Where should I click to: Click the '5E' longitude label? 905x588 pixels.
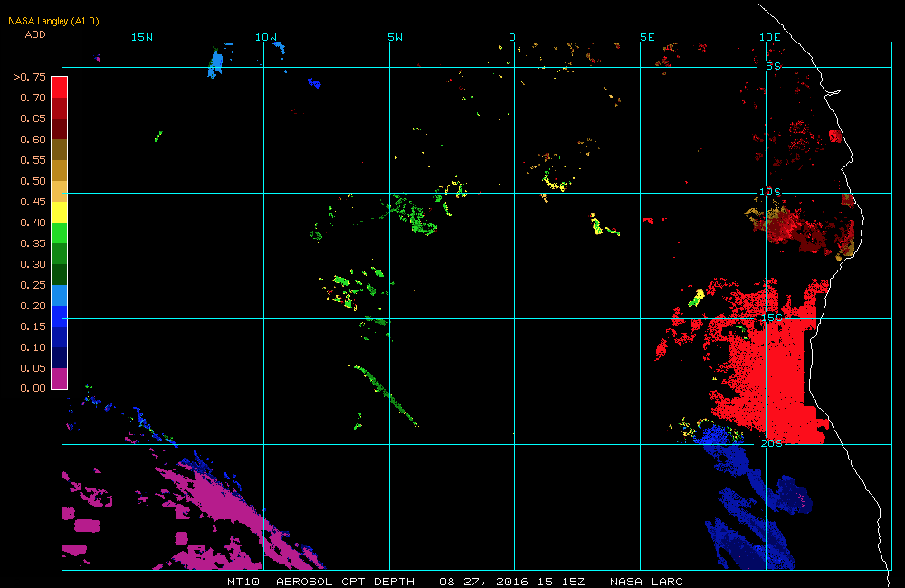tap(648, 37)
